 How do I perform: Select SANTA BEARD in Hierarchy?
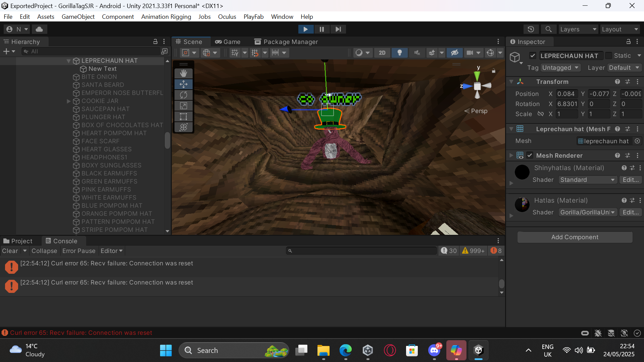[103, 85]
